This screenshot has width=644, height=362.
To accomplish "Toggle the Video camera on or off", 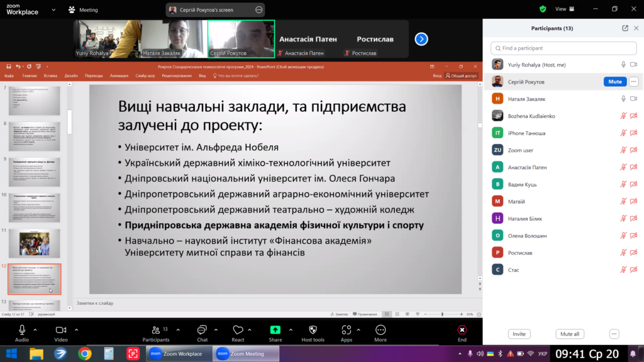I will click(61, 330).
